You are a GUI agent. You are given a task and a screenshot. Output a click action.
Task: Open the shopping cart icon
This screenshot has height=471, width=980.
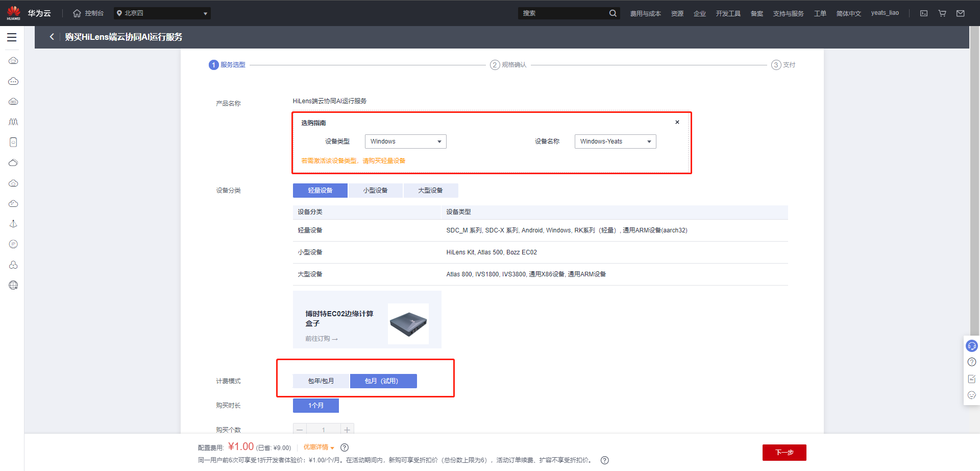tap(942, 13)
